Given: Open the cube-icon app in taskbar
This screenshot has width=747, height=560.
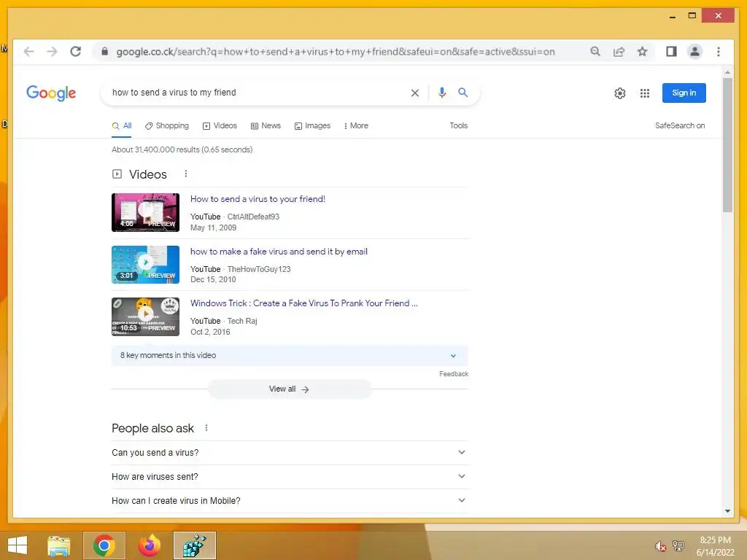Looking at the screenshot, I should pyautogui.click(x=194, y=545).
